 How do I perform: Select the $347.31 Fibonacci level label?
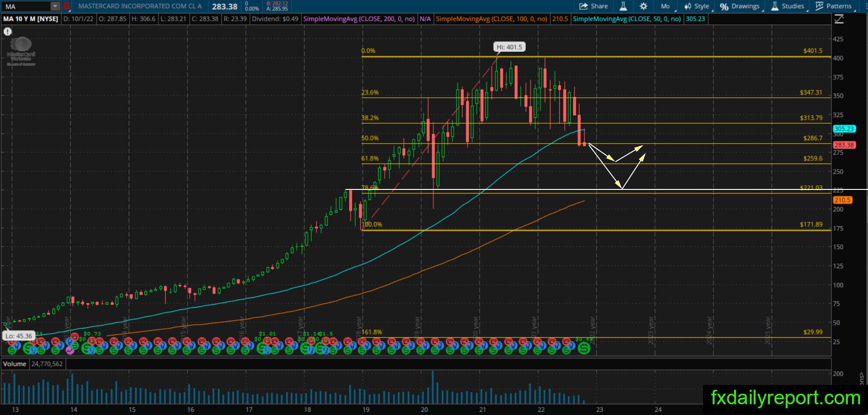(811, 93)
